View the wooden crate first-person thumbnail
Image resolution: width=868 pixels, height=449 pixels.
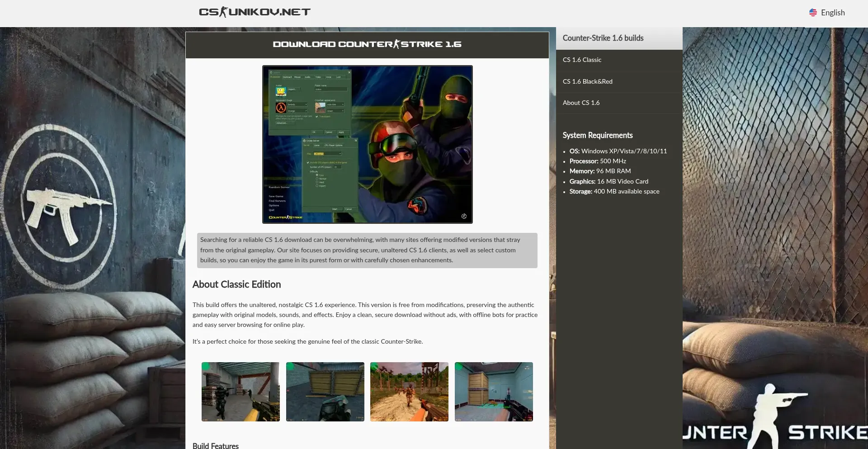click(325, 392)
